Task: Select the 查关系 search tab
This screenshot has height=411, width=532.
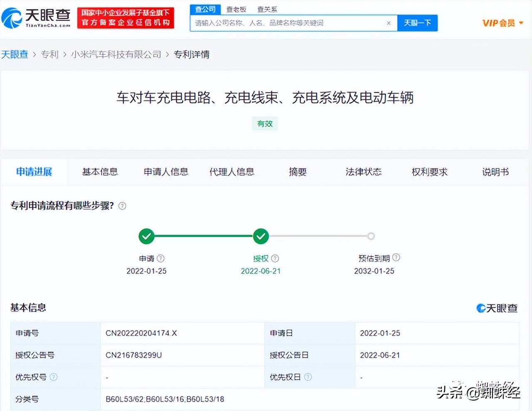Action: point(267,9)
